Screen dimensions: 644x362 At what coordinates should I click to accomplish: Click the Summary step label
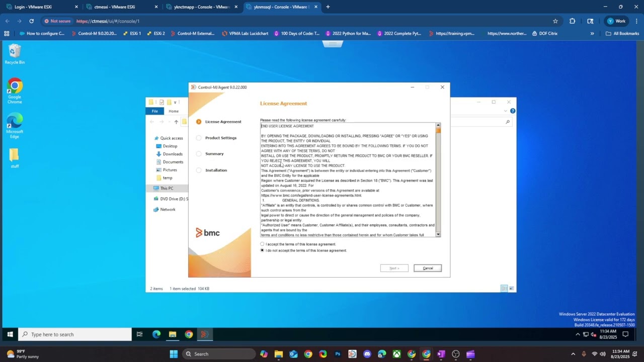[x=214, y=154]
